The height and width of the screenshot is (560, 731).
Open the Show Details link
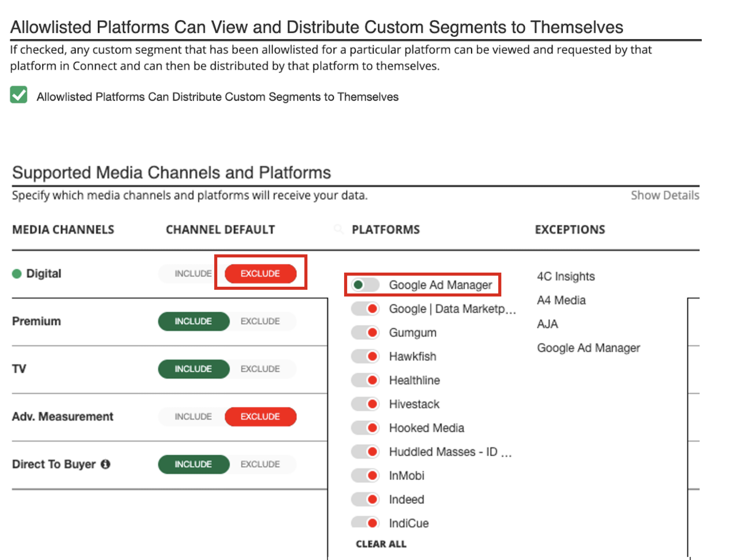click(x=665, y=195)
